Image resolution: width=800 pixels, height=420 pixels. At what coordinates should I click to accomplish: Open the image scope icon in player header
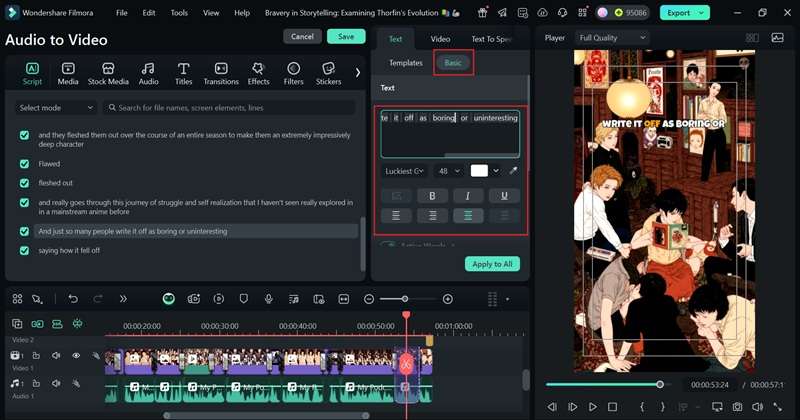[x=778, y=38]
